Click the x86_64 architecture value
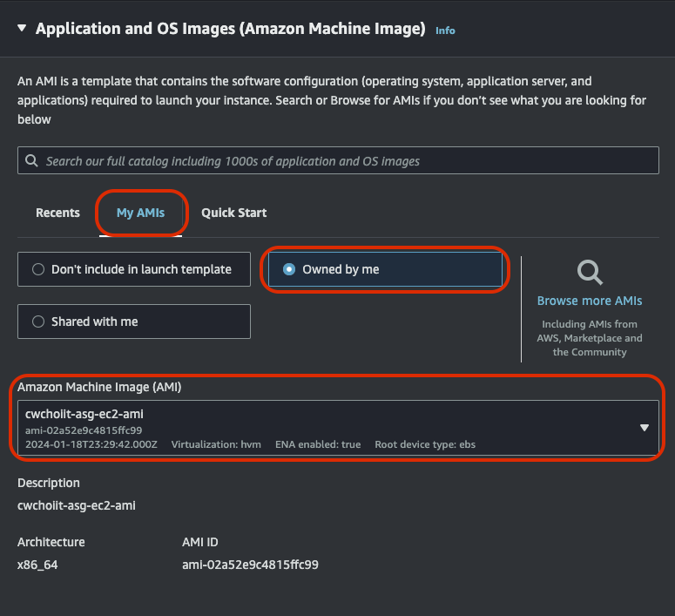The height and width of the screenshot is (616, 675). (x=37, y=565)
